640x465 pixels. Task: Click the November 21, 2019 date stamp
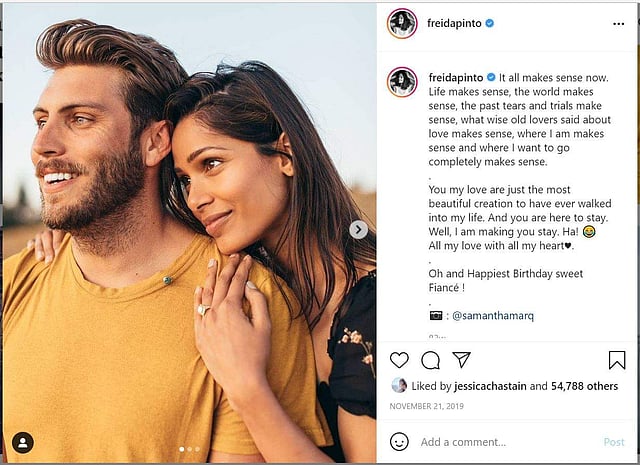click(x=430, y=407)
